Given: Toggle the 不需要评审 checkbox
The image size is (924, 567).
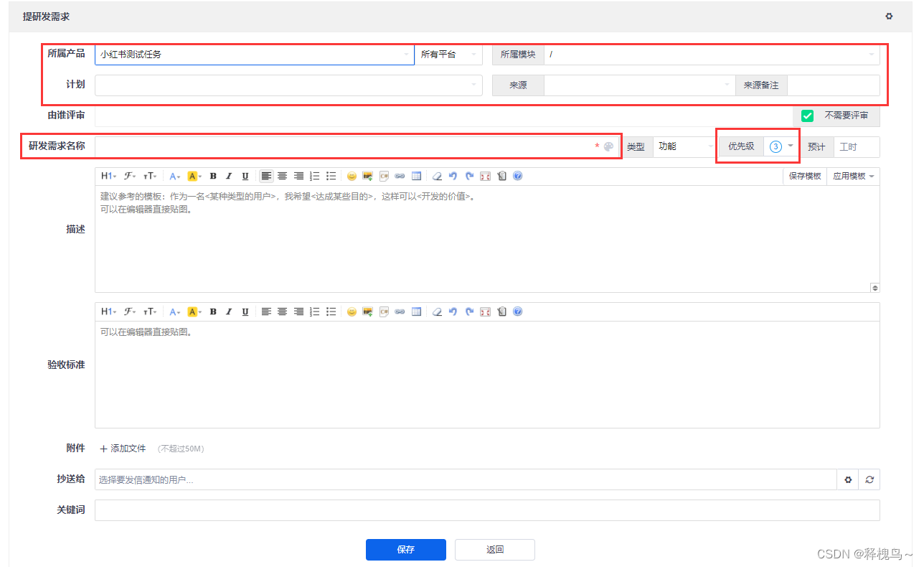Looking at the screenshot, I should click(x=807, y=116).
